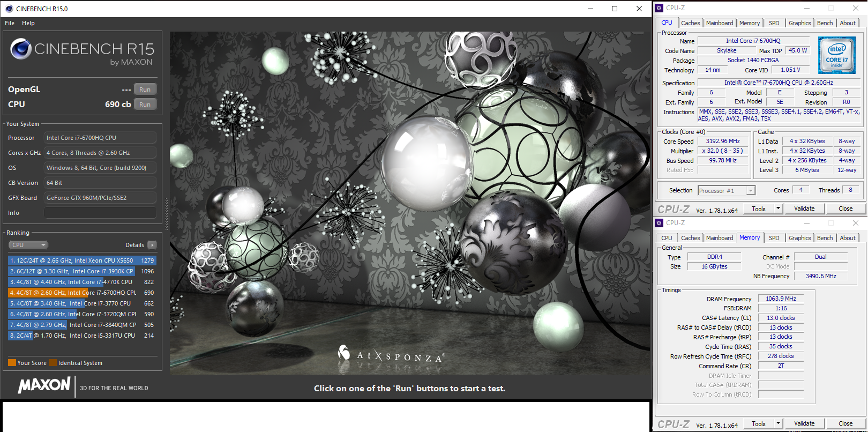The height and width of the screenshot is (432, 868).
Task: Click the Cinebench R15 sphere logo
Action: (x=21, y=49)
